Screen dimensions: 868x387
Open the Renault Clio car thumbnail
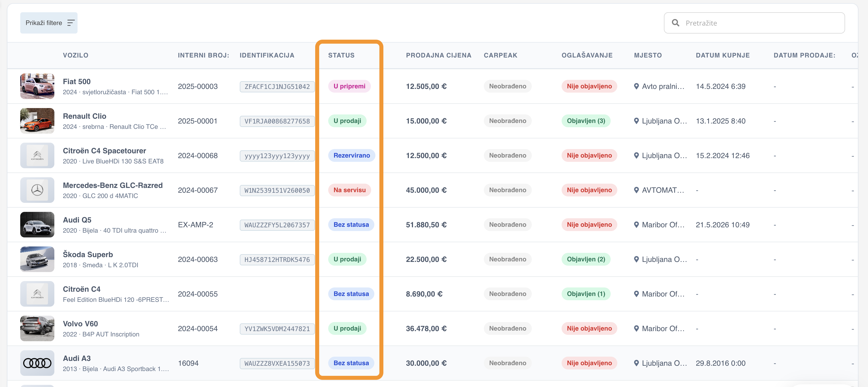[x=37, y=121]
